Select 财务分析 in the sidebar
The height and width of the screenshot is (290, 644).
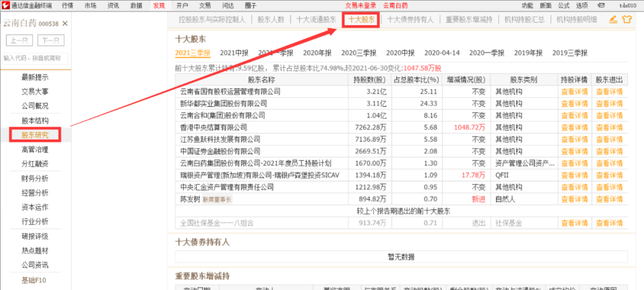[x=35, y=178]
